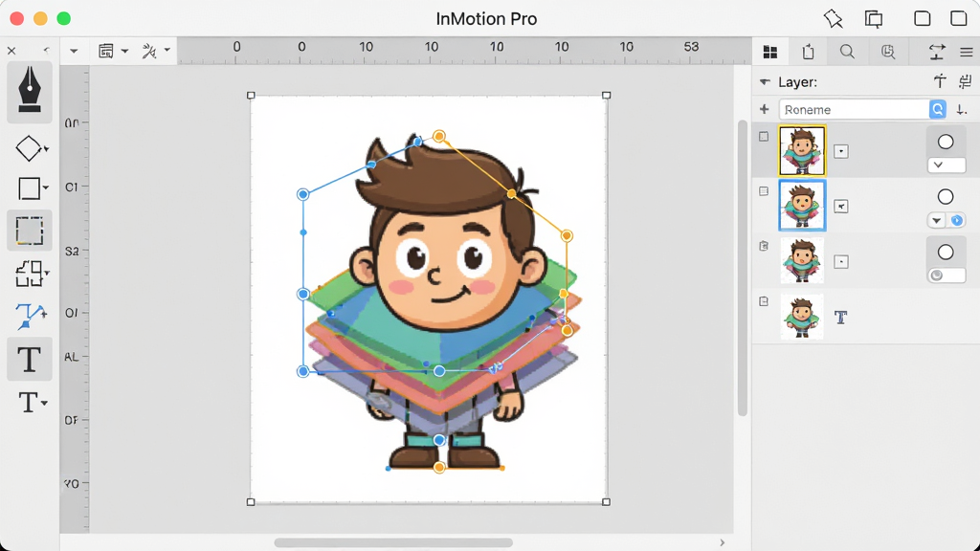This screenshot has width=980, height=551.
Task: Click the distribute icon beside Layer header
Action: coord(965,81)
